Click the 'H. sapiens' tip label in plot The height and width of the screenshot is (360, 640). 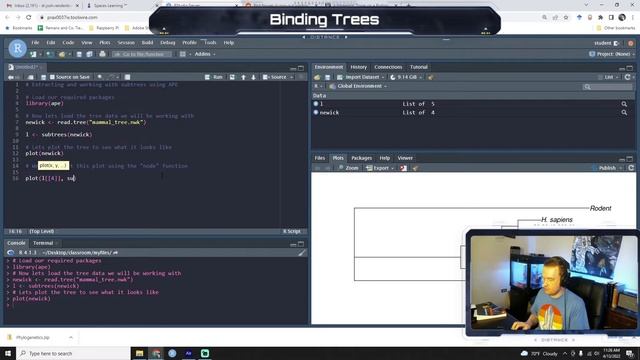(557, 220)
